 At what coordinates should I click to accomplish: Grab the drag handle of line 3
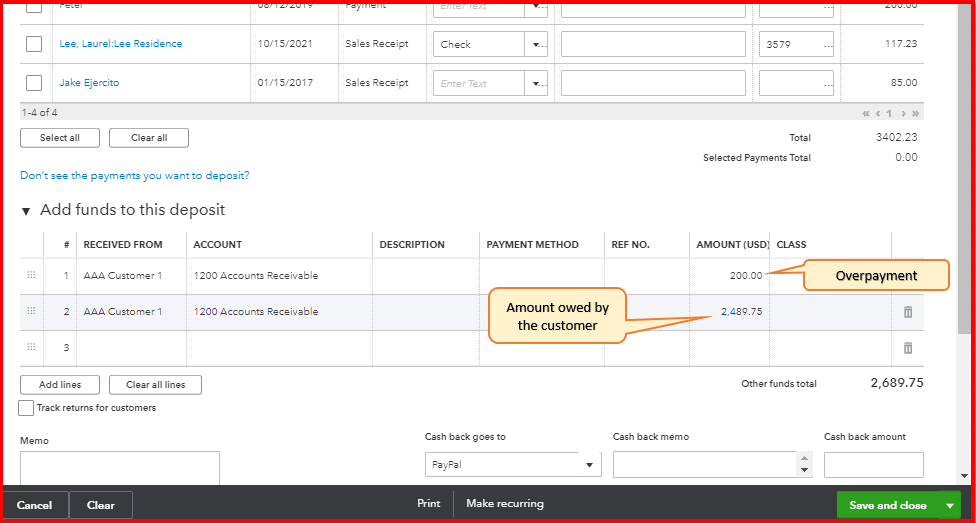pyautogui.click(x=31, y=347)
